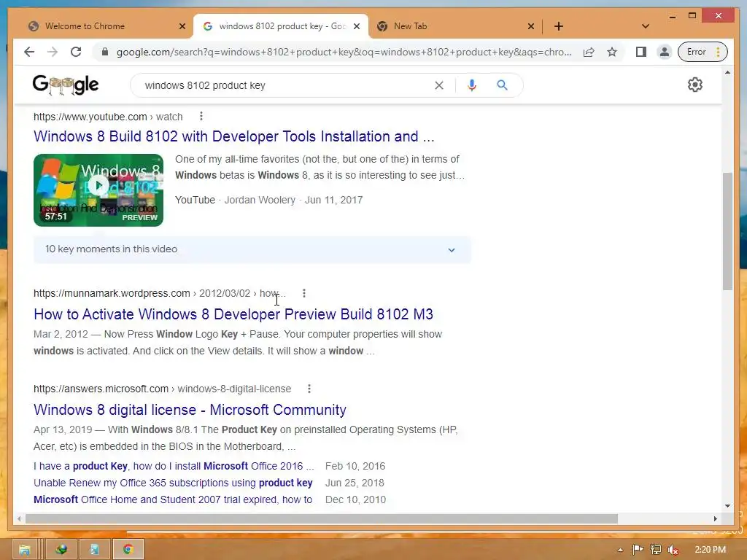Open Office Home and Student 2007 trial sublink
747x560 pixels.
[173, 499]
